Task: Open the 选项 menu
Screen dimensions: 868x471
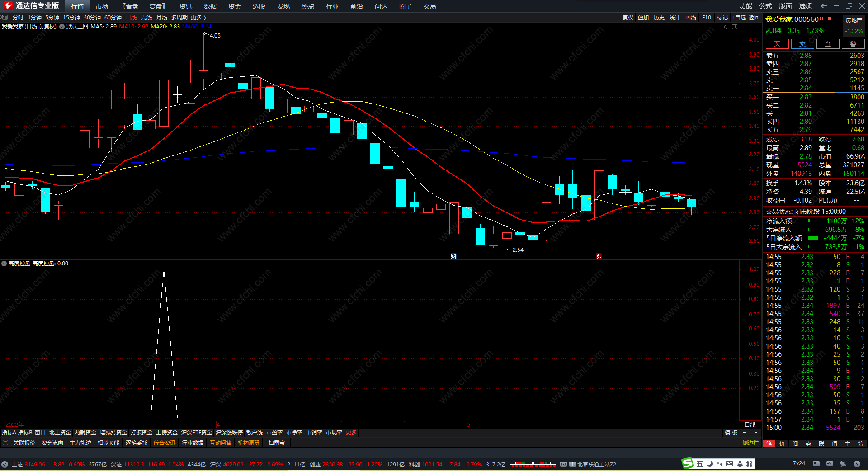Action: (x=806, y=6)
